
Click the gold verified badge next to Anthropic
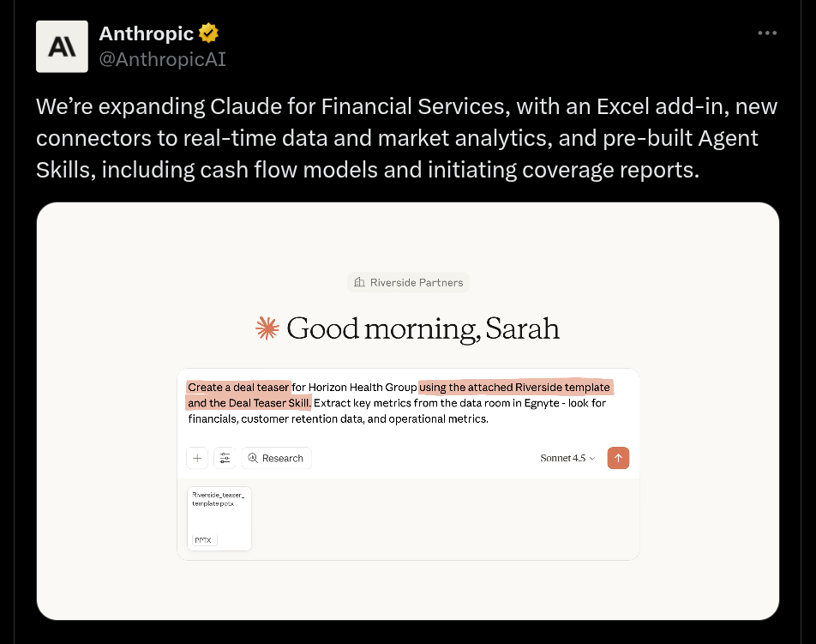tap(207, 33)
